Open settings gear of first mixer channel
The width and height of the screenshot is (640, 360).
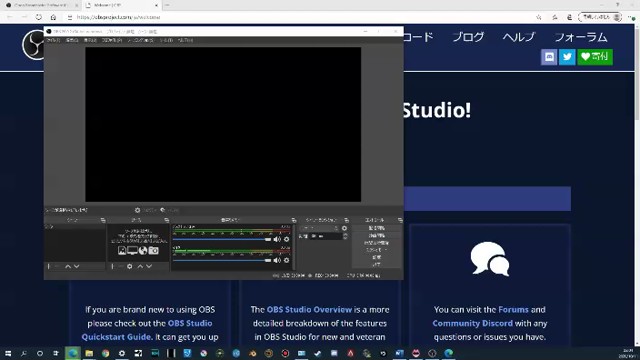(x=287, y=239)
